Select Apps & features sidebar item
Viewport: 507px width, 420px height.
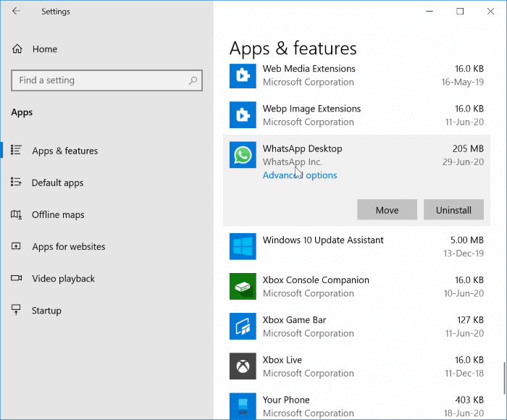(106, 151)
